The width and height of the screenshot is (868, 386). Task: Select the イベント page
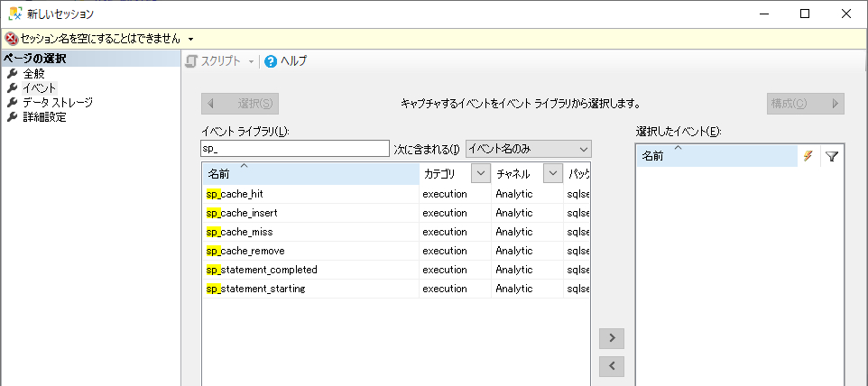(x=40, y=87)
